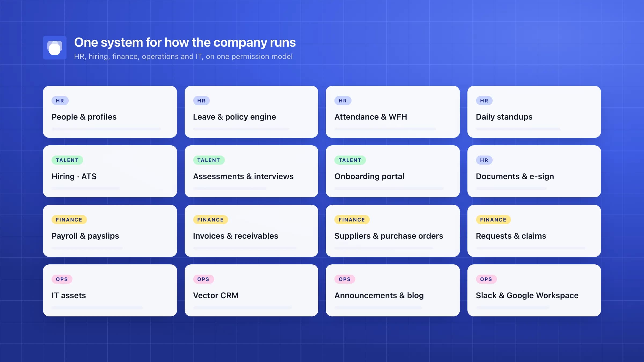This screenshot has width=644, height=362.
Task: Click the HR tag on People & profiles
Action: click(x=60, y=101)
